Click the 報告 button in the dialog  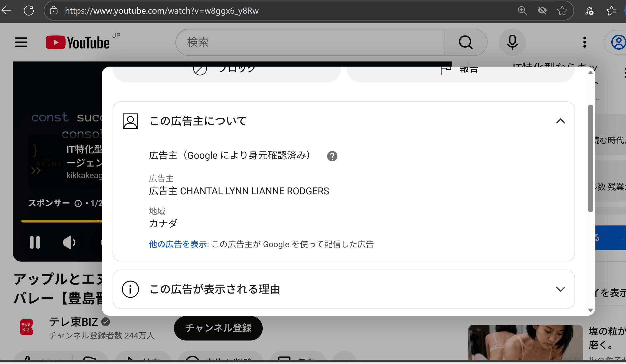(460, 74)
